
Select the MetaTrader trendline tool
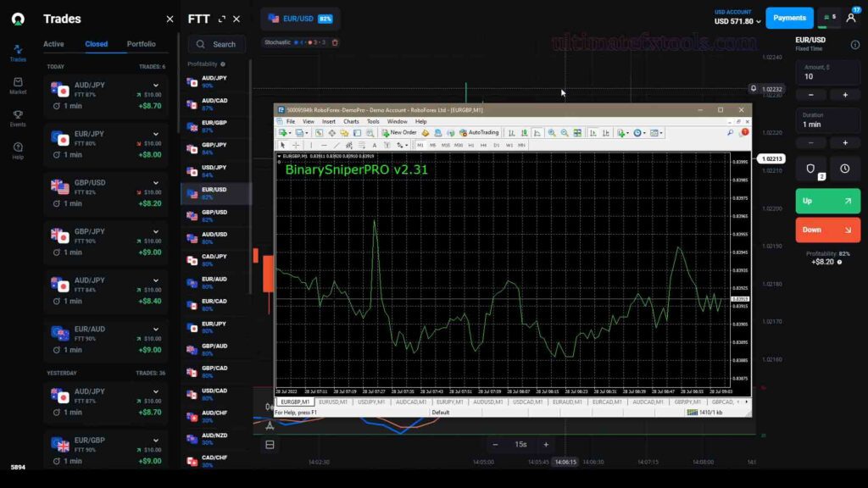pyautogui.click(x=337, y=145)
